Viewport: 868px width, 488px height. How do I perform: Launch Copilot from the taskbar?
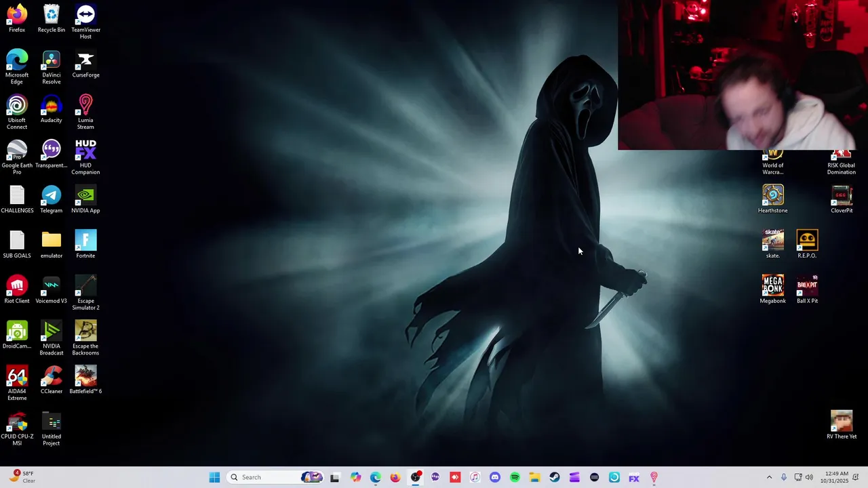click(356, 477)
